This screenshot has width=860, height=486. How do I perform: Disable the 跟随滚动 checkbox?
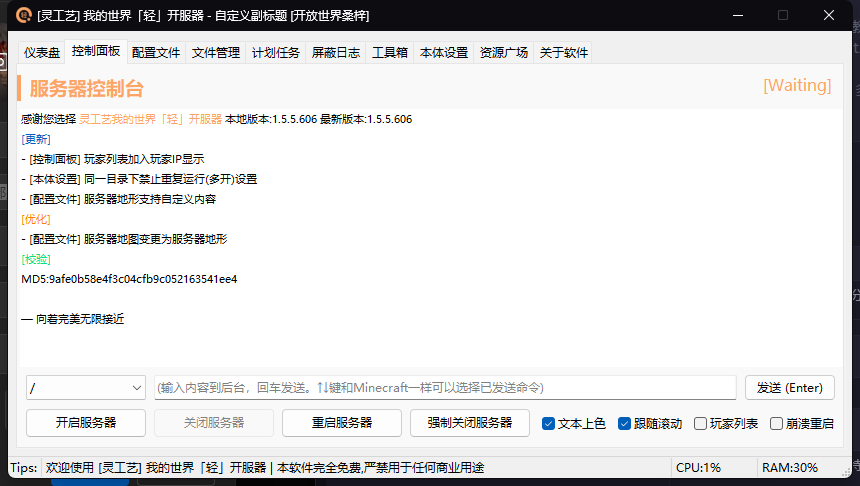(625, 424)
